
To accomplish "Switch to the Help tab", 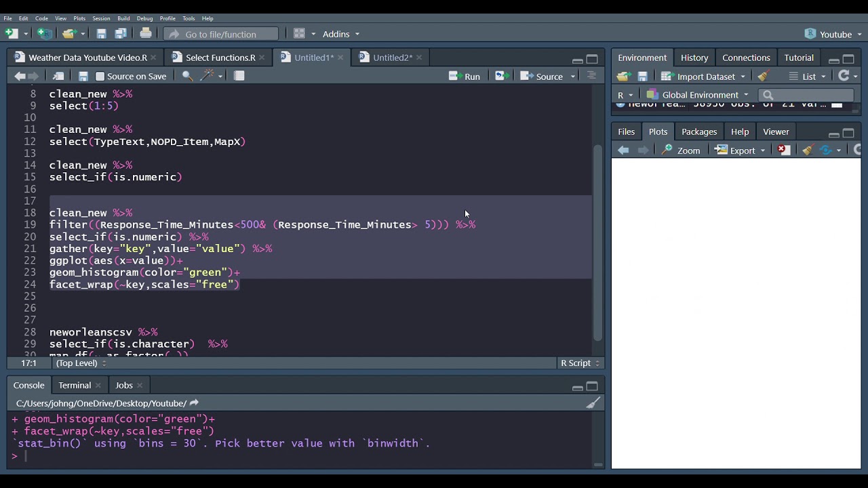I will click(740, 132).
